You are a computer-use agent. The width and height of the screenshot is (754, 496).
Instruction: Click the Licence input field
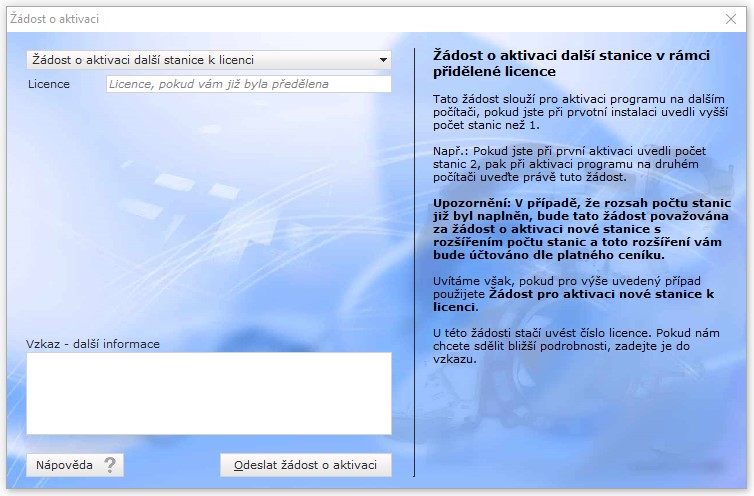tap(249, 84)
